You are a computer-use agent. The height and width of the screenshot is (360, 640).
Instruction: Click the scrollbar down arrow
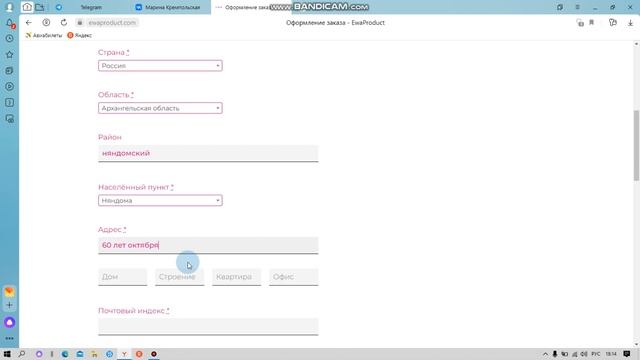(636, 345)
